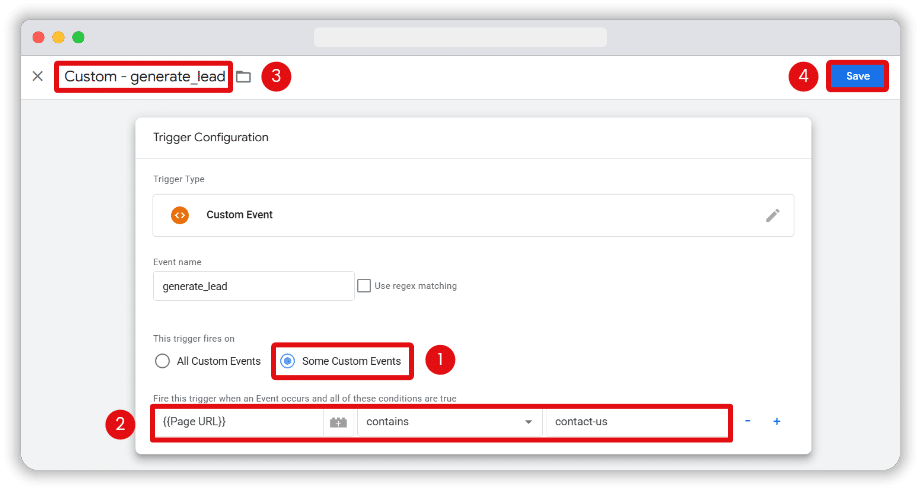Image resolution: width=920 pixels, height=489 pixels.
Task: Click the Custom Event trigger type row
Action: pos(473,215)
